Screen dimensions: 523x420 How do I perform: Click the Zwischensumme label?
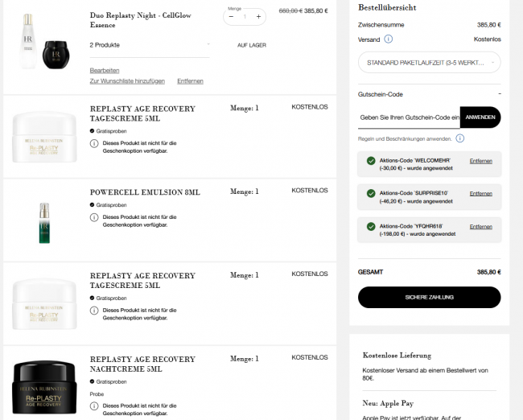click(381, 25)
